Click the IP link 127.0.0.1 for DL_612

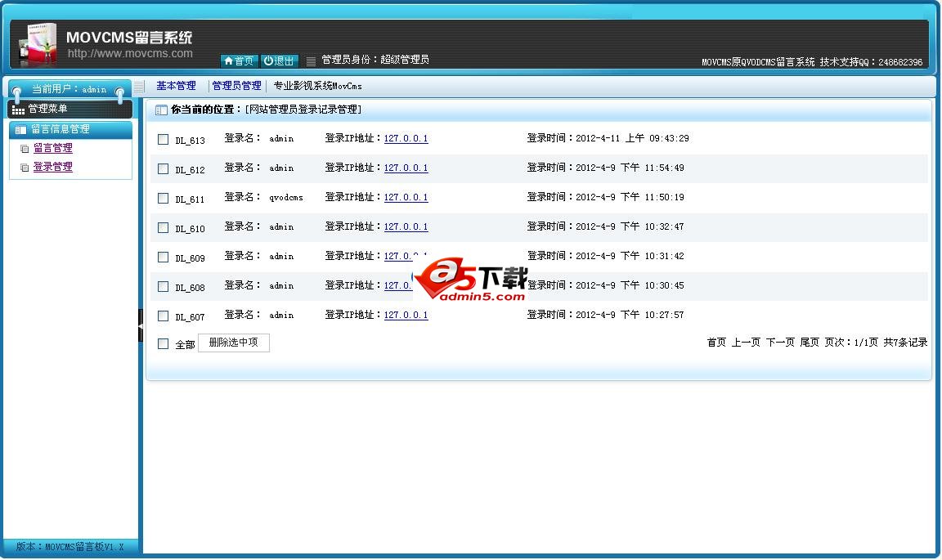406,168
